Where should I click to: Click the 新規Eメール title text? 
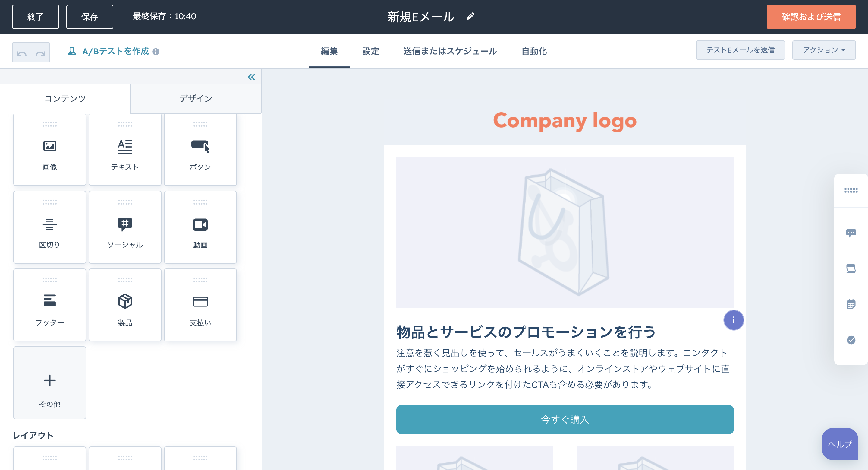point(420,17)
